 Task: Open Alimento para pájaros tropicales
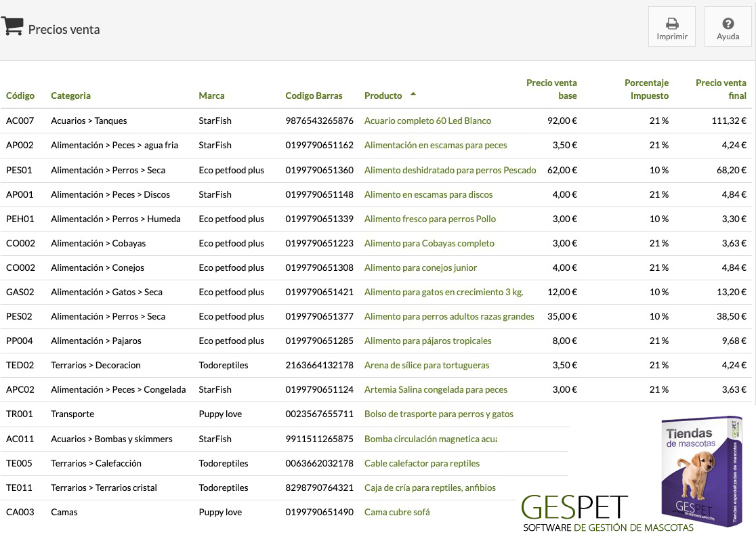pyautogui.click(x=428, y=341)
